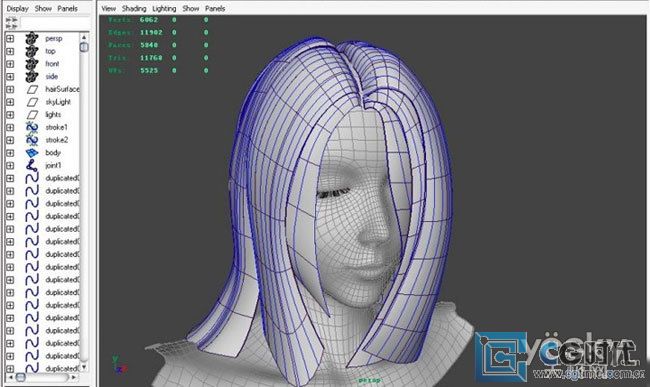
Task: Expand the body mesh node
Action: click(x=10, y=153)
